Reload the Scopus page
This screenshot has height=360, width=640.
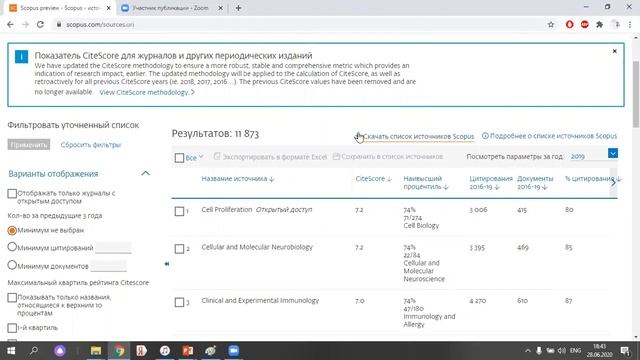pyautogui.click(x=40, y=24)
